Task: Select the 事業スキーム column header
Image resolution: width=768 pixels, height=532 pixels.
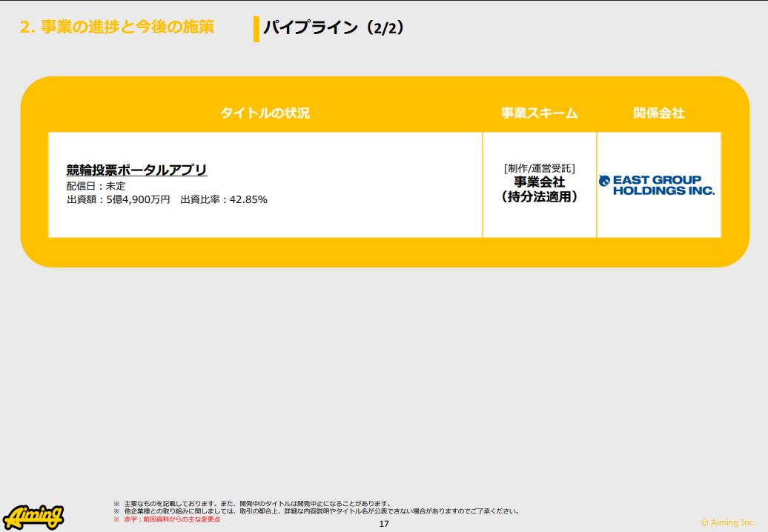Action: tap(539, 113)
